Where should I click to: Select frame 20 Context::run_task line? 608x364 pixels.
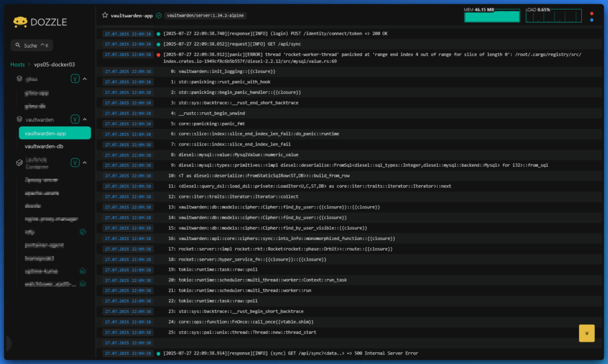point(258,280)
